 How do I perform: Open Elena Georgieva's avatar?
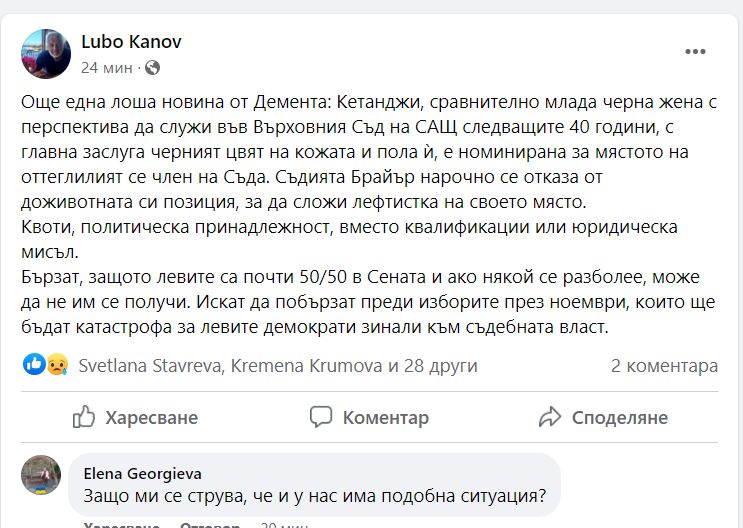[x=41, y=475]
